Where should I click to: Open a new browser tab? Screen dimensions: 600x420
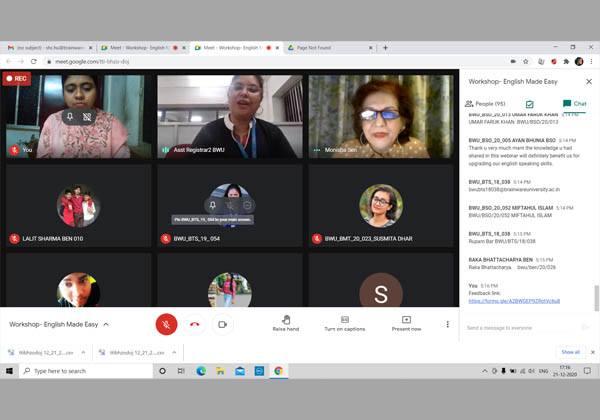click(385, 47)
